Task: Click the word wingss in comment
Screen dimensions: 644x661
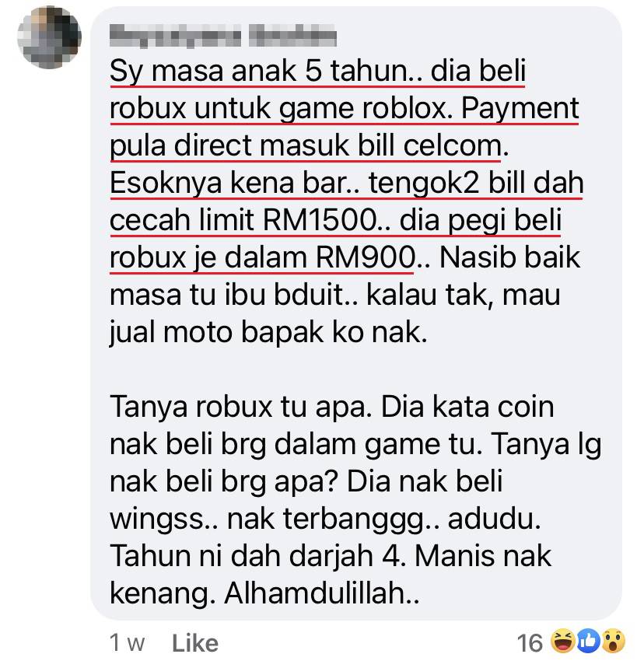Action: 157,519
